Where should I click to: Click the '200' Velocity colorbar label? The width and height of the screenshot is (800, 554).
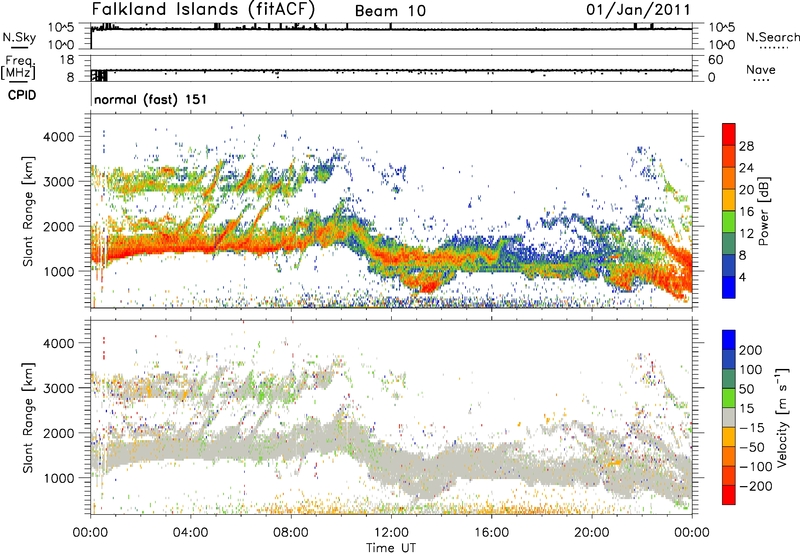tap(751, 350)
